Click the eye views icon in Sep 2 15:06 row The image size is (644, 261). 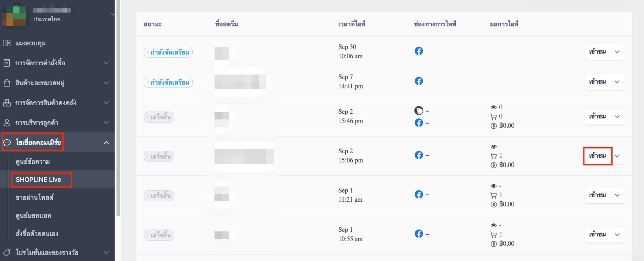[494, 146]
